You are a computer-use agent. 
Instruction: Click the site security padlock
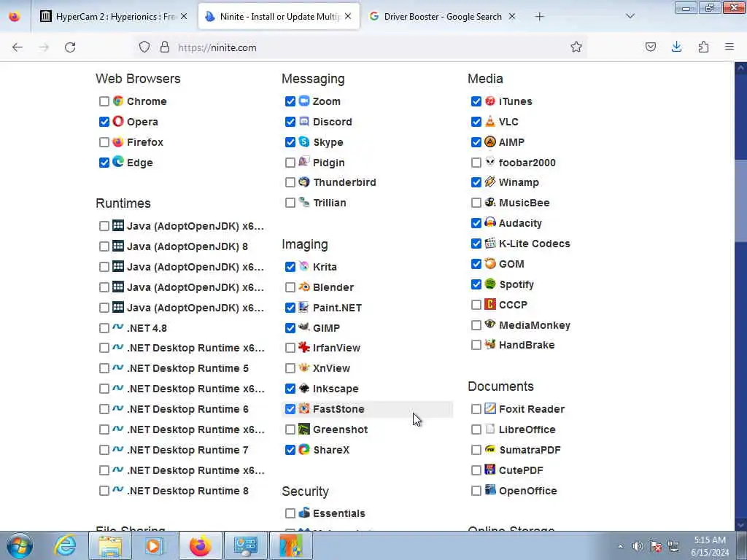[x=165, y=47]
